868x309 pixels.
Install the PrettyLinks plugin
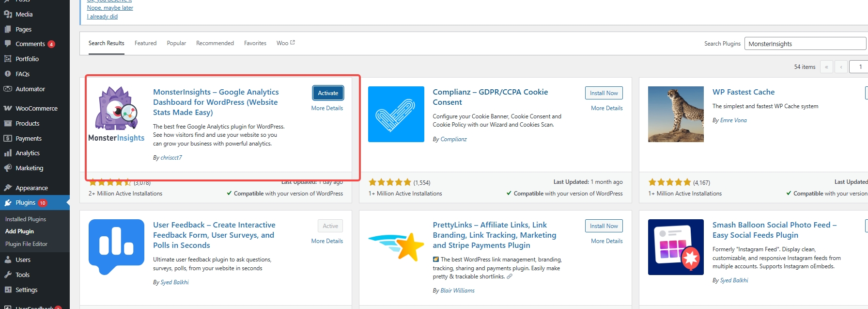tap(604, 226)
